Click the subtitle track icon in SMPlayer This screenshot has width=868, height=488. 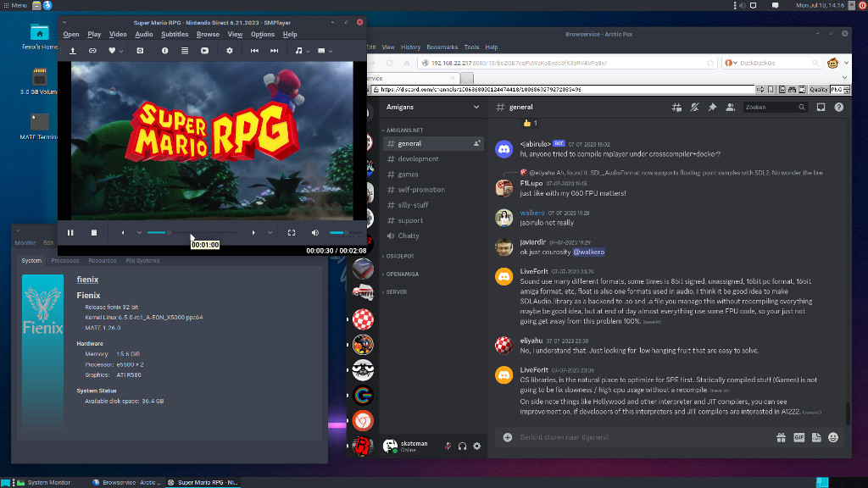click(321, 51)
